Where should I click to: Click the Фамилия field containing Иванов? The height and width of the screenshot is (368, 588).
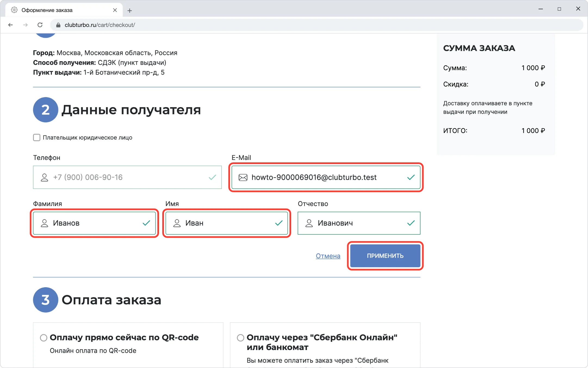click(94, 223)
